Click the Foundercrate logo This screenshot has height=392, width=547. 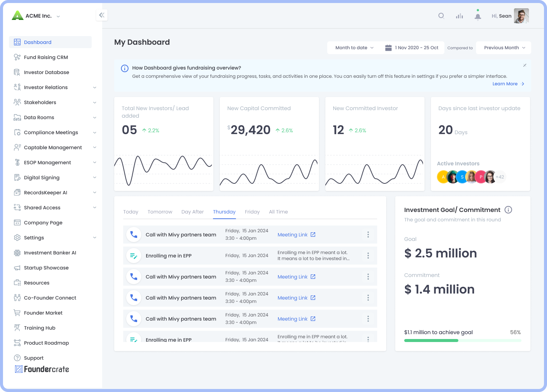click(42, 369)
